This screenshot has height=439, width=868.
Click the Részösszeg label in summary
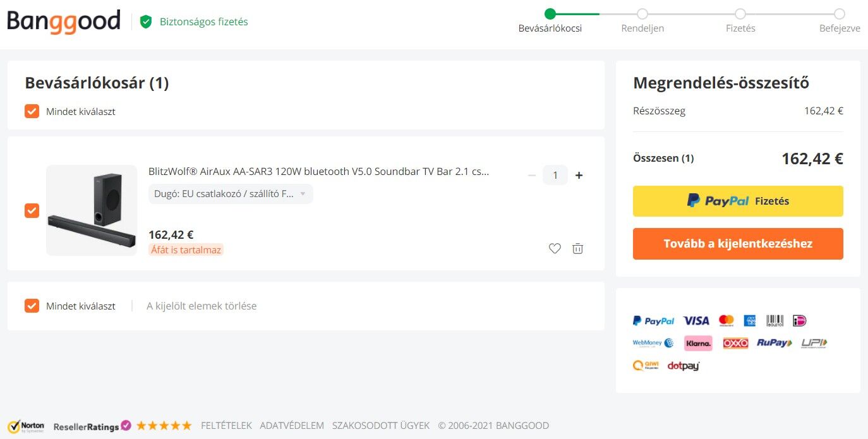click(659, 111)
